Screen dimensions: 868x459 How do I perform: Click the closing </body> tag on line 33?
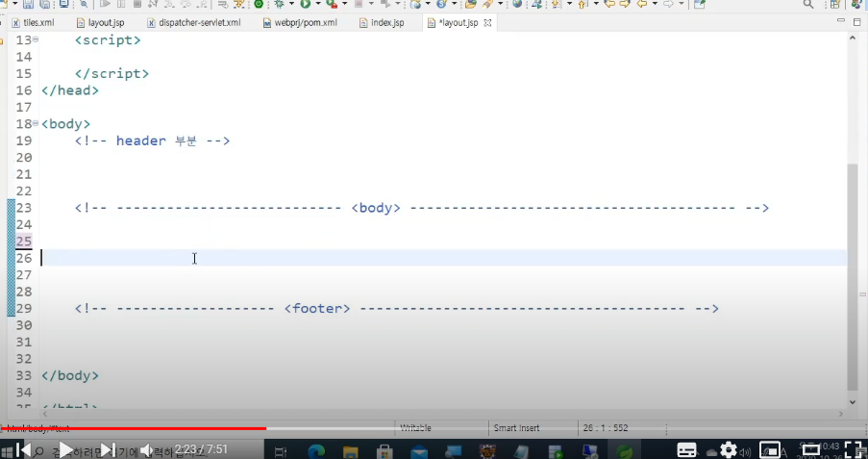(70, 375)
